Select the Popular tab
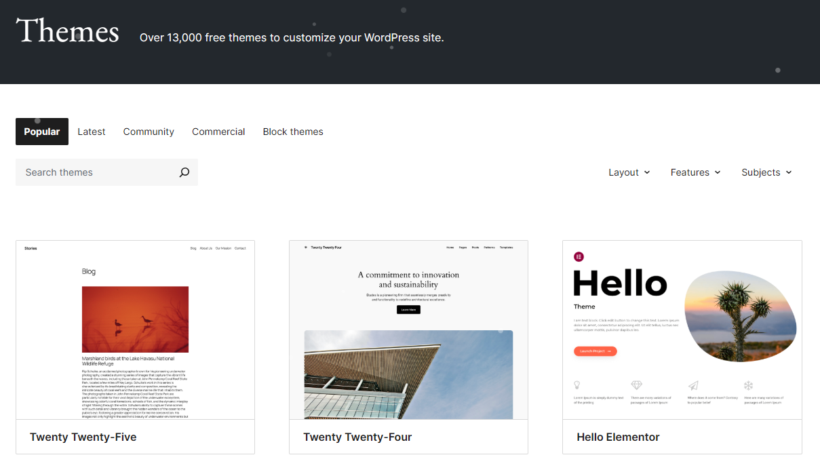Image resolution: width=820 pixels, height=472 pixels. [42, 132]
